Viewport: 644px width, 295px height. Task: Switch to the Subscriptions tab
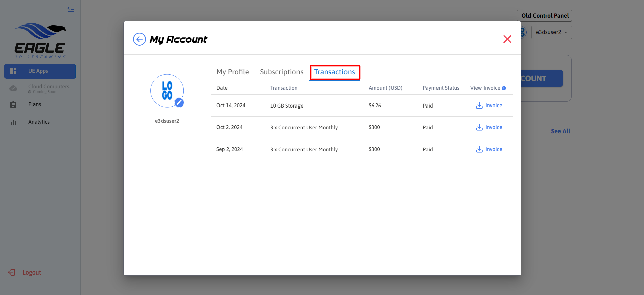click(281, 72)
